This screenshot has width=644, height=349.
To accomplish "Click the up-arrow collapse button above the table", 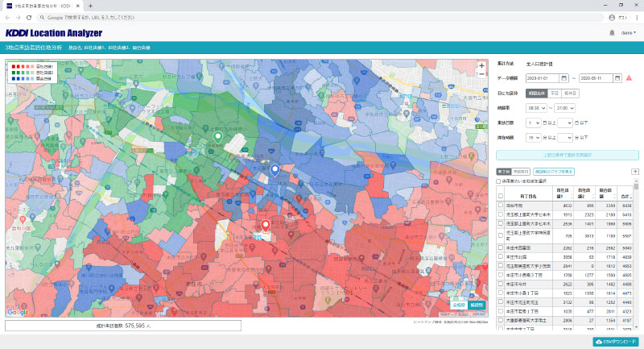I will 635,172.
